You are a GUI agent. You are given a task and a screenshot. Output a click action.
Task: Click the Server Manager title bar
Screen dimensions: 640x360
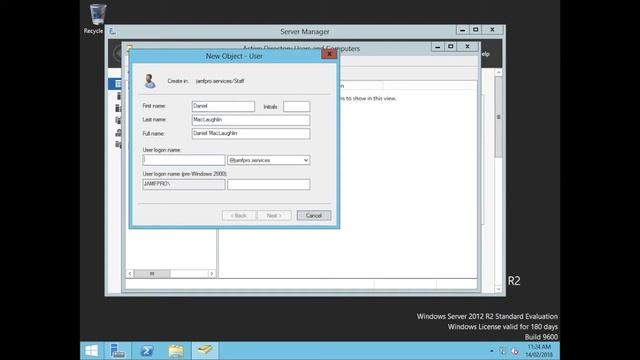304,31
